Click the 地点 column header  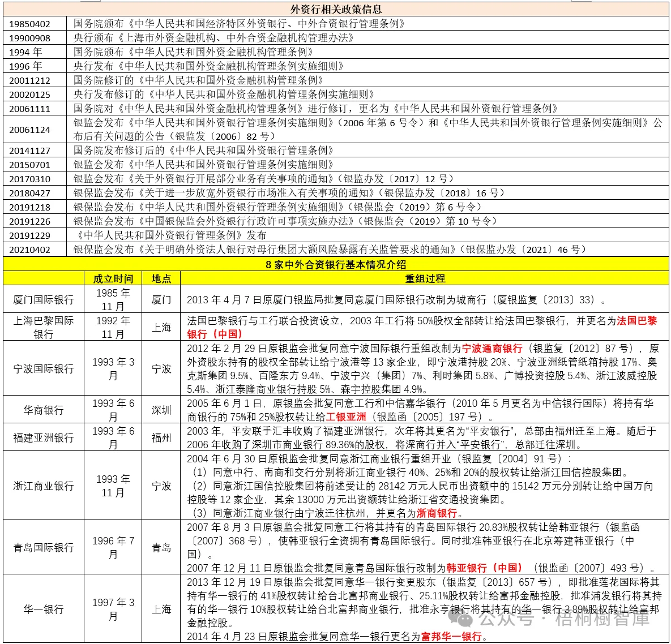click(161, 278)
